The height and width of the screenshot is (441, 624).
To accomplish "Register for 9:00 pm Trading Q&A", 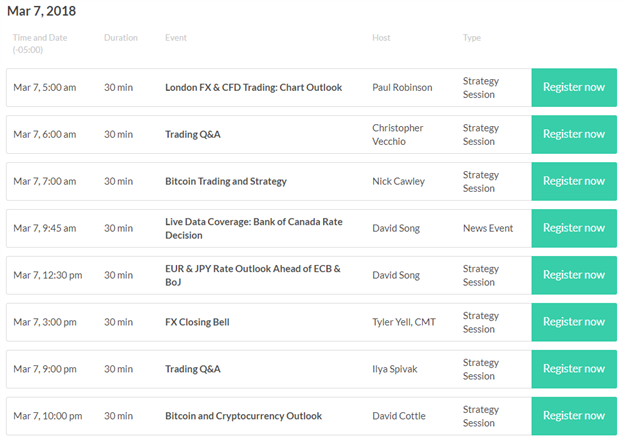I will [574, 369].
